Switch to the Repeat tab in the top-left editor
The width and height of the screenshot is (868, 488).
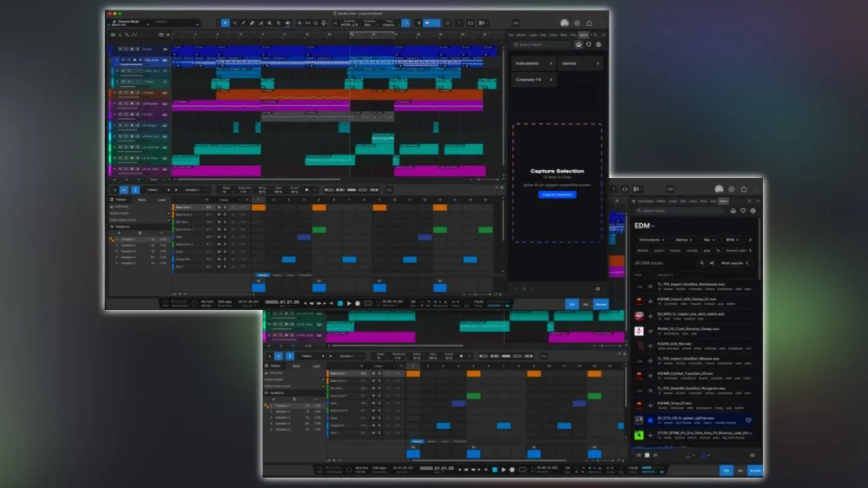(x=277, y=274)
